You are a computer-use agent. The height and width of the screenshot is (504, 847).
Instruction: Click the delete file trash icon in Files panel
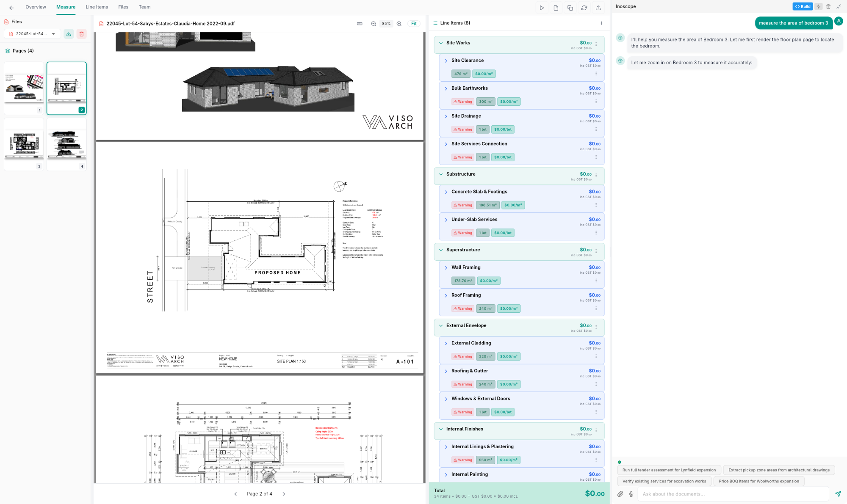(81, 33)
